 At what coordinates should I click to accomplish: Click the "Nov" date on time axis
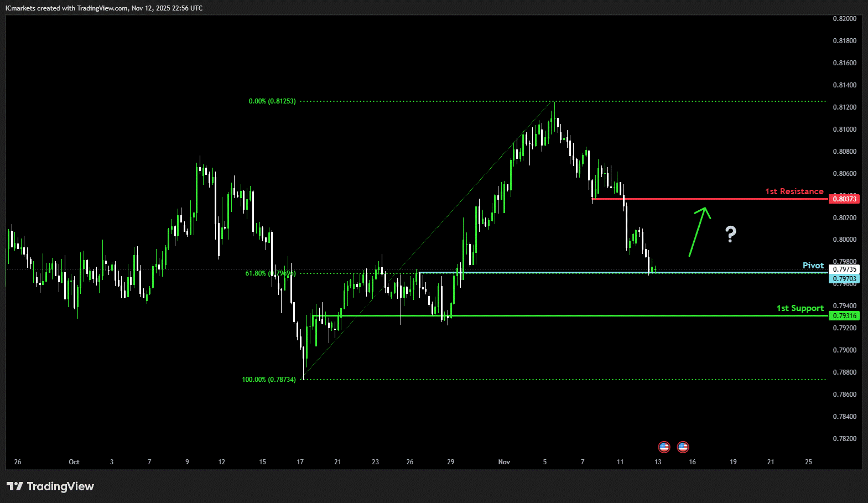point(504,462)
